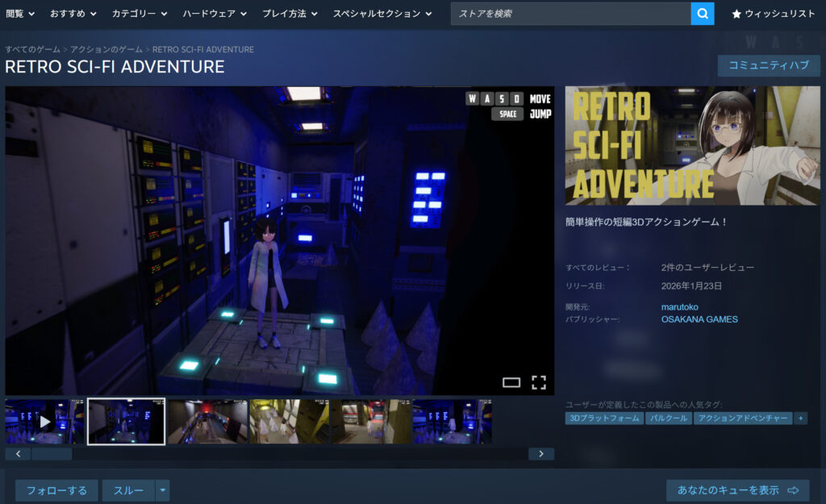Click the plus button to add tags
The image size is (826, 504).
point(800,419)
